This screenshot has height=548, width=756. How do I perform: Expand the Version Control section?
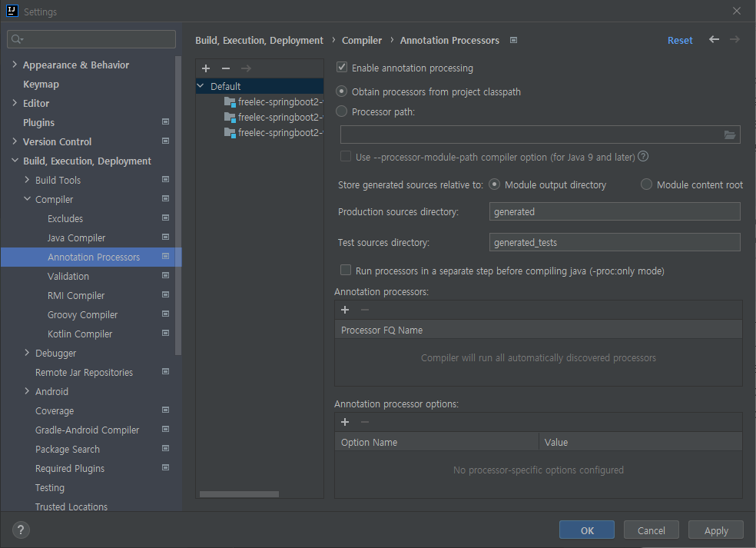pyautogui.click(x=15, y=141)
